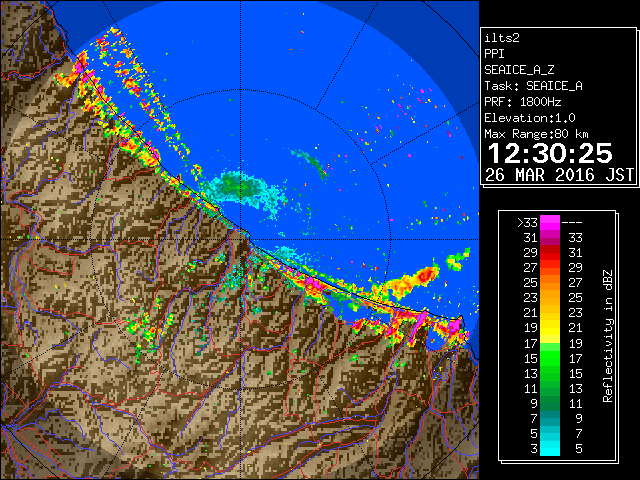Pick the orange 25-27 dBZ color swatch
Viewport: 640px width, 480px height.
click(x=550, y=283)
